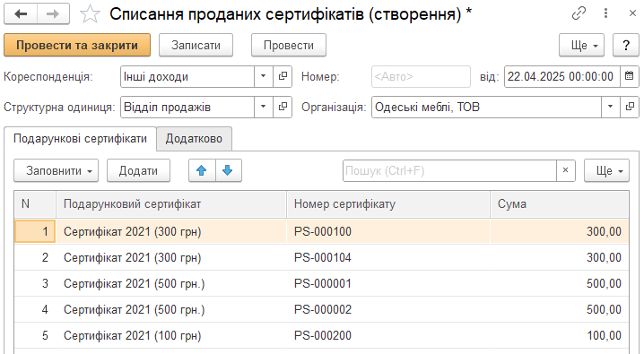The image size is (644, 354).
Task: Open Структурна одиниця value in new window
Action: 283,107
